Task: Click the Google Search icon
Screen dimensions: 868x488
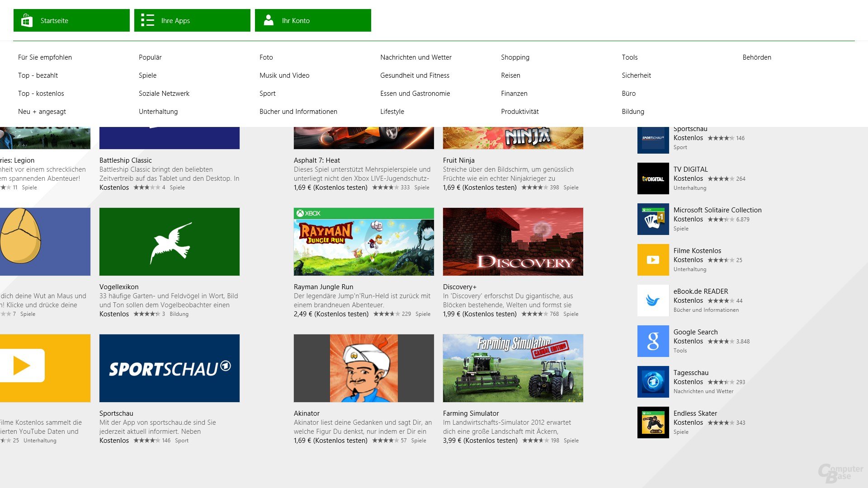Action: (x=653, y=341)
